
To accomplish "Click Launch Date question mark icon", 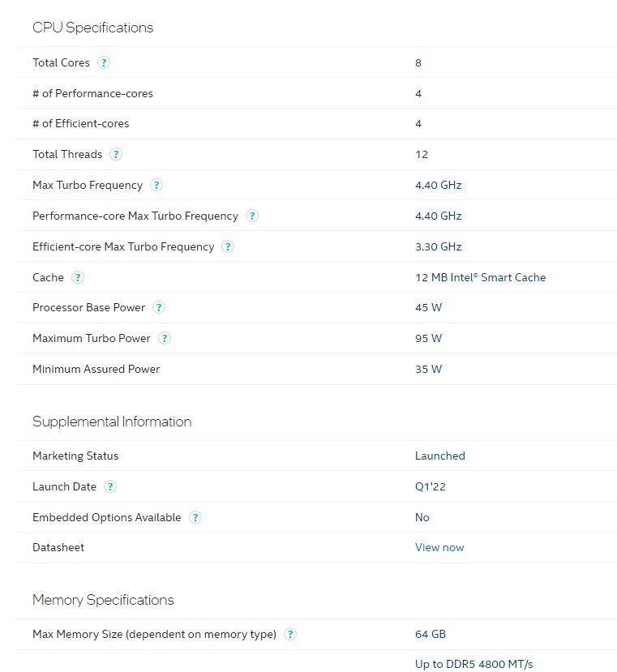I will (110, 486).
